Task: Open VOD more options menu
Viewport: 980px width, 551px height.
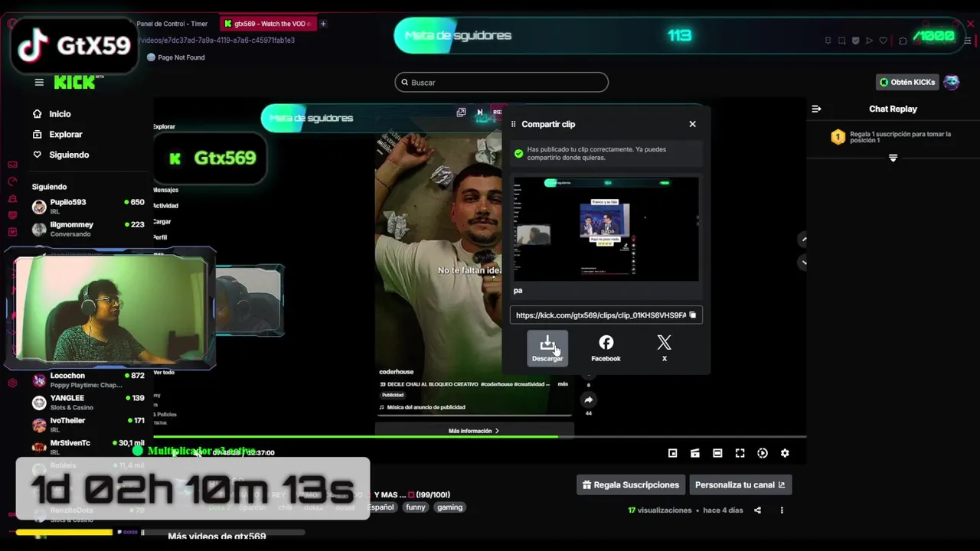Action: tap(782, 510)
